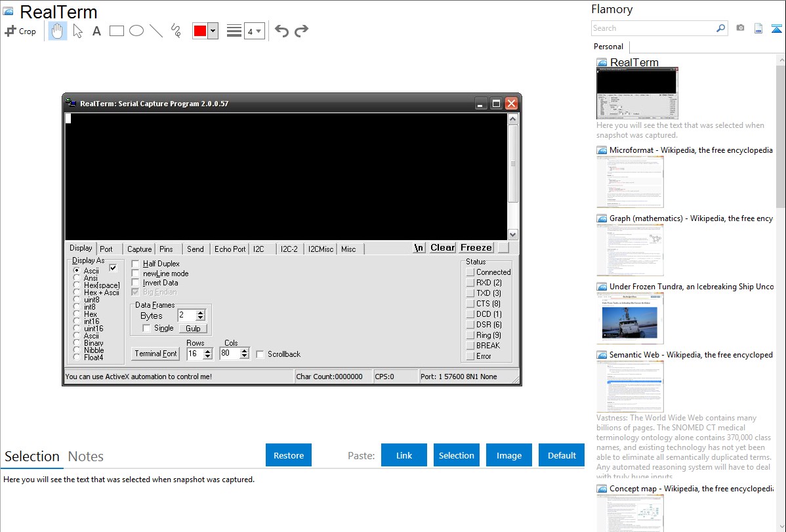Click the icon beside the Semantic Web title
This screenshot has width=786, height=532.
coord(602,355)
